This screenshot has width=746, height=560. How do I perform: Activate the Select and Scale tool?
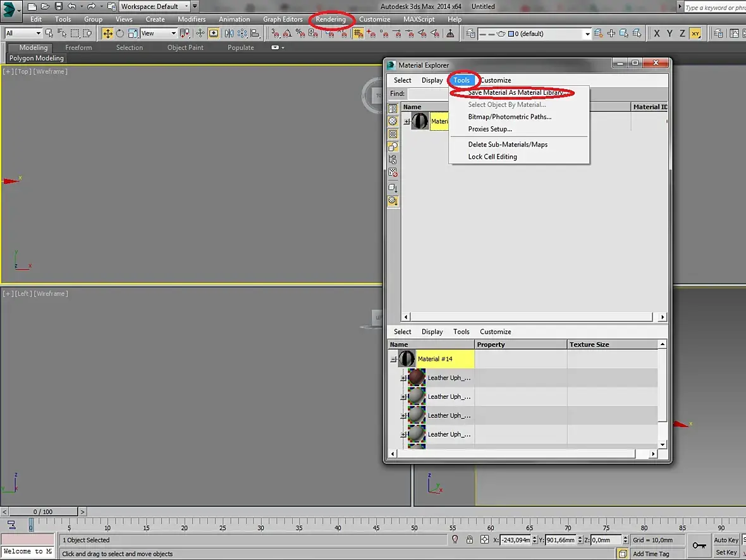[x=133, y=33]
